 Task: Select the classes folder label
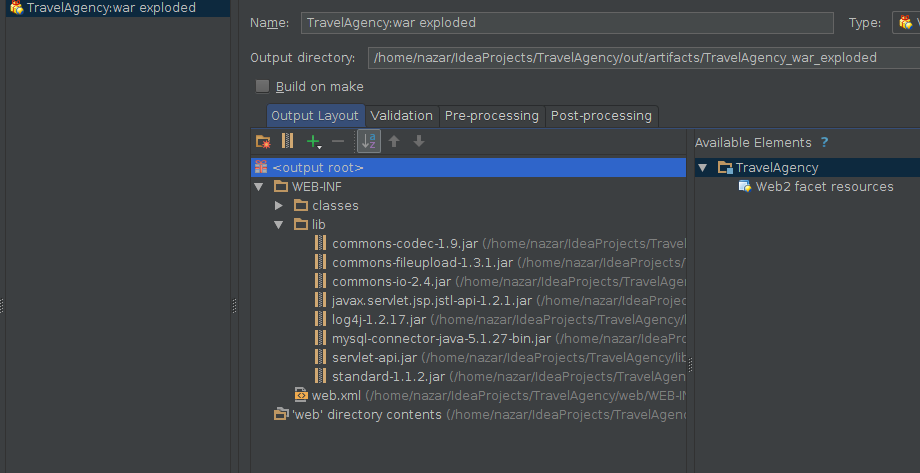(335, 205)
